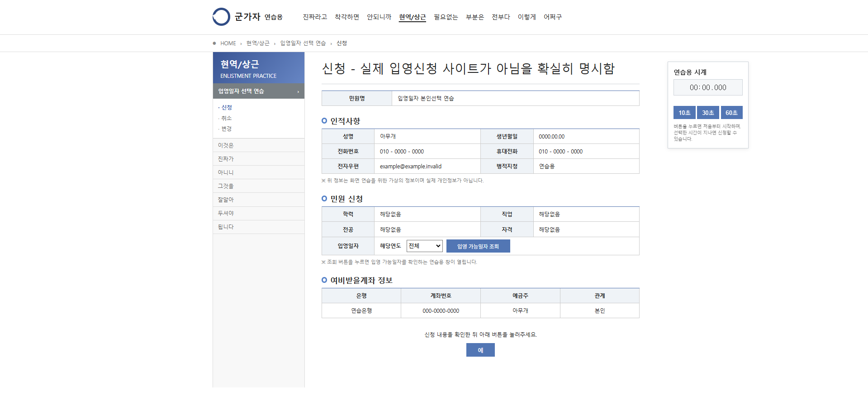Open the 착각하면 top menu item
Image resolution: width=868 pixels, height=406 pixels.
coord(347,17)
